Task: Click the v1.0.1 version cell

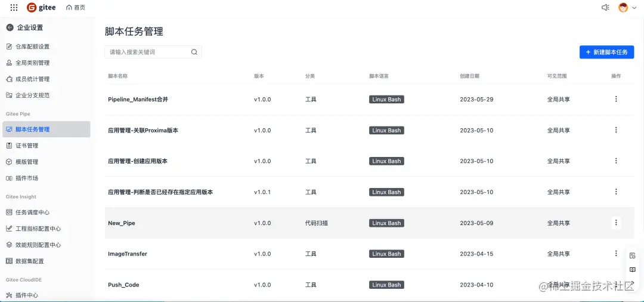Action: click(262, 192)
